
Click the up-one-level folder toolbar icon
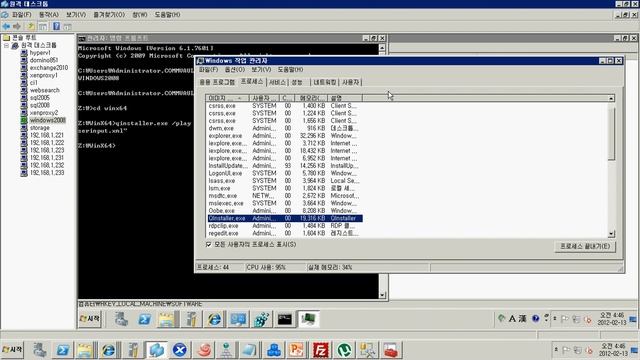(x=31, y=27)
